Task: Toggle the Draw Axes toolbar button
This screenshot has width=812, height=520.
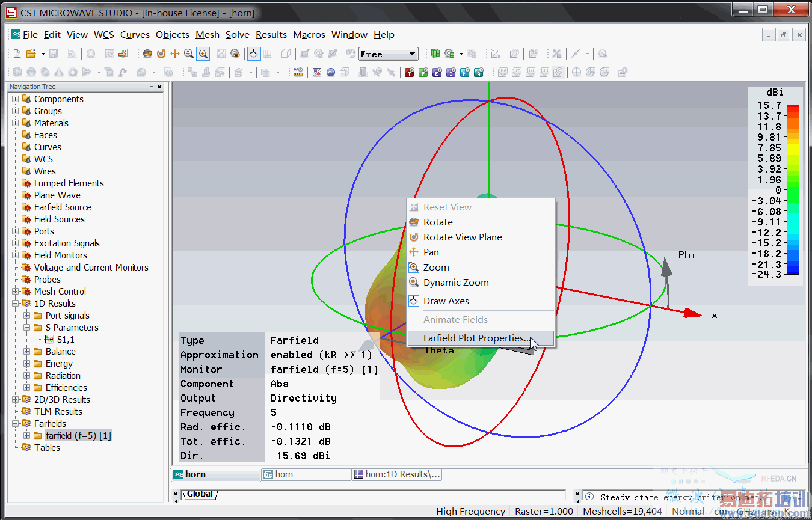Action: coord(254,54)
